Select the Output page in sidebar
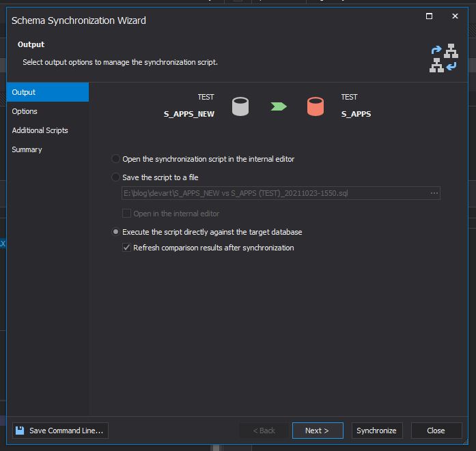Image resolution: width=476 pixels, height=451 pixels. coord(24,92)
